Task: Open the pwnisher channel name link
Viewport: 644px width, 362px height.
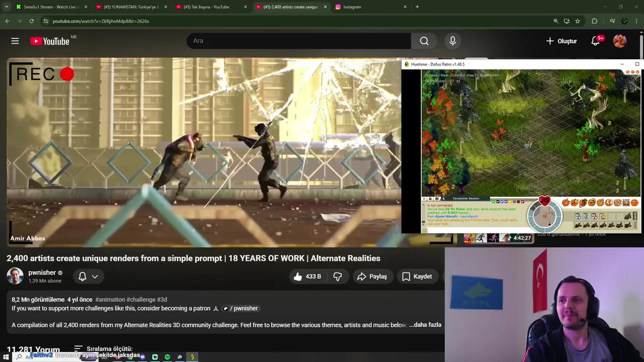Action: [42, 273]
